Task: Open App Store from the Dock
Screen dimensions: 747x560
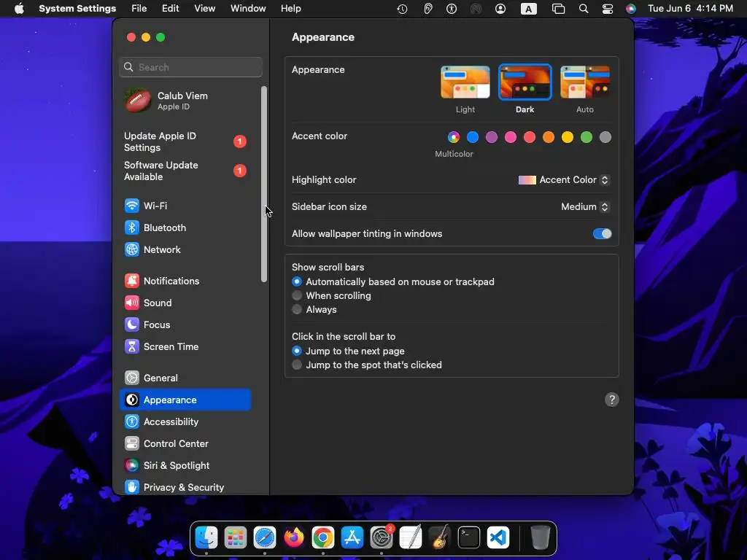Action: pos(352,537)
